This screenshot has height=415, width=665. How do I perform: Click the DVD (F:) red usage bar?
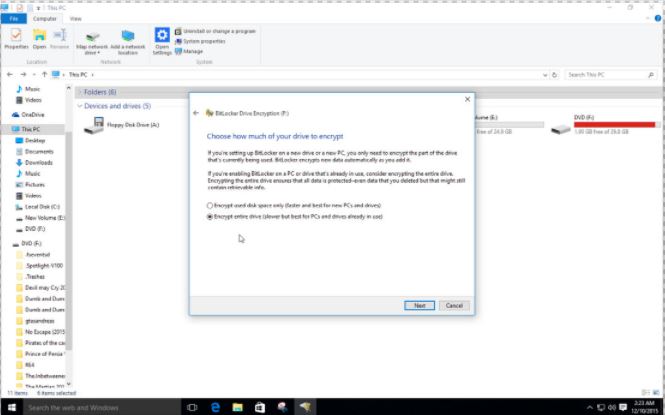click(615, 125)
